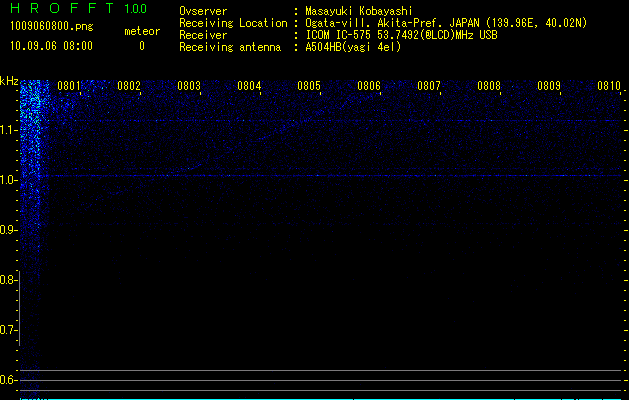Viewport: 629px width, 400px height.
Task: Click the 0809 time marker
Action: [549, 86]
